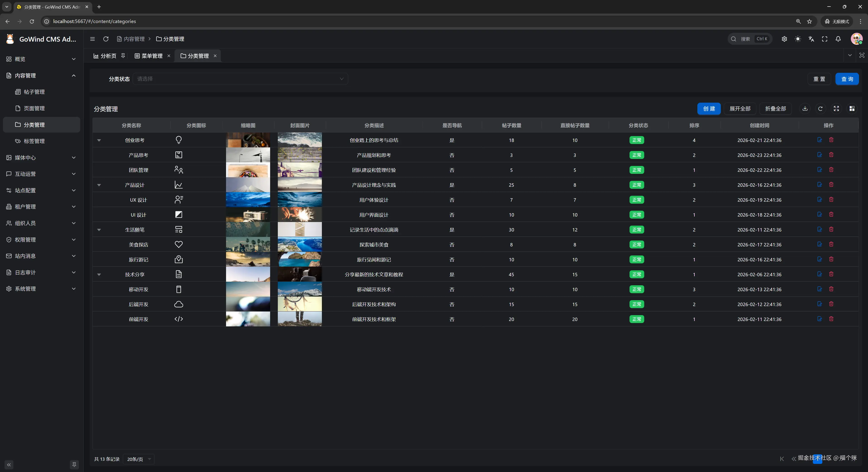Open the 20条/页 page size dropdown
Viewport: 868px width, 472px height.
139,459
